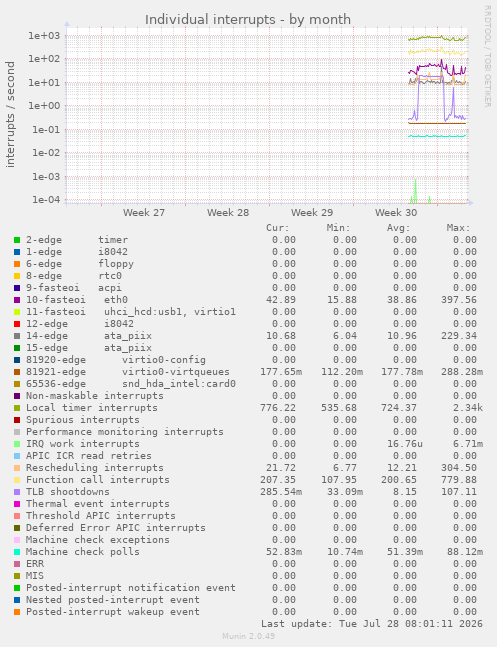Screen dimensions: 497x647
Task: Click the Machine check polls cyan swatch
Action: 17,552
